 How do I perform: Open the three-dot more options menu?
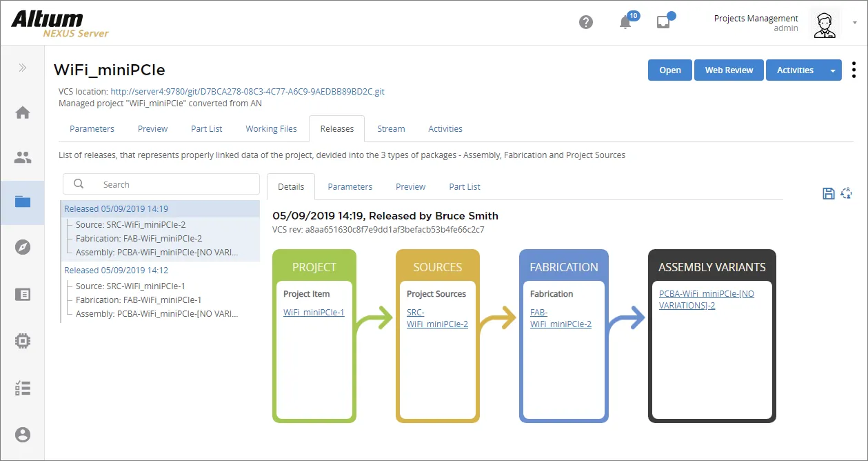854,70
